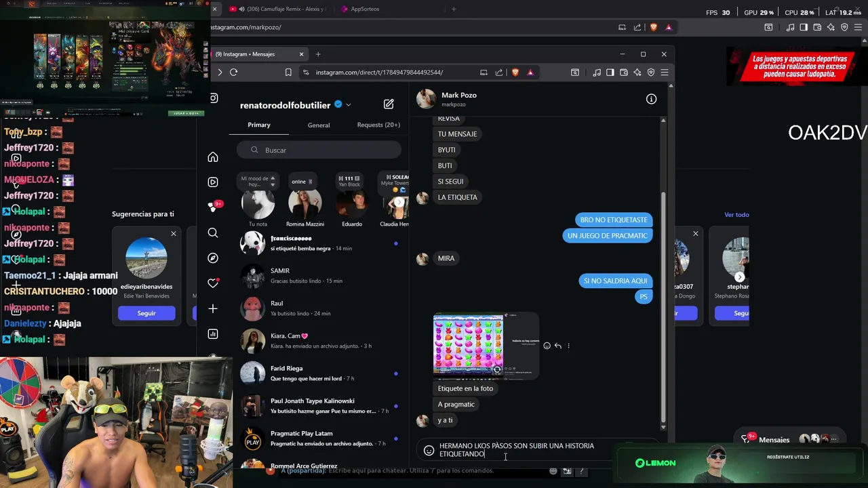React to the image message with emoji
This screenshot has width=868, height=488.
547,346
